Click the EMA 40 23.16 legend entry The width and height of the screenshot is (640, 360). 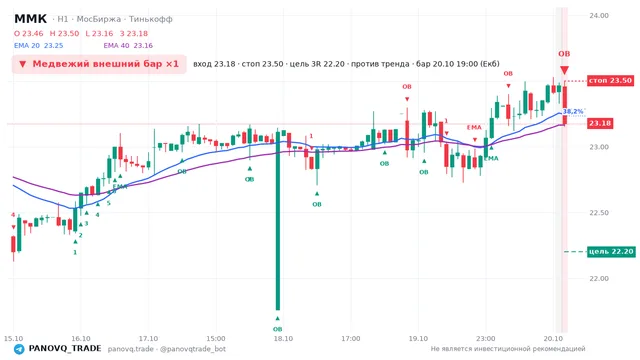click(x=128, y=46)
